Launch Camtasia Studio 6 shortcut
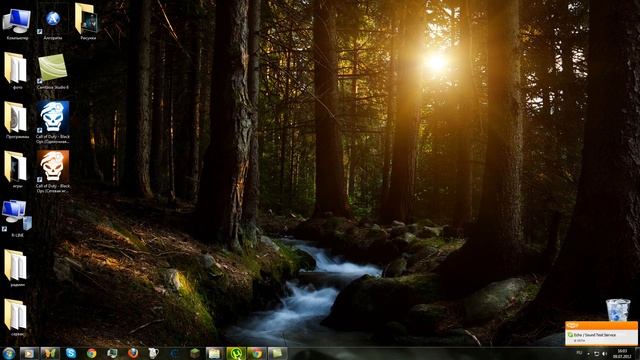Image resolution: width=640 pixels, height=360 pixels. tap(53, 71)
